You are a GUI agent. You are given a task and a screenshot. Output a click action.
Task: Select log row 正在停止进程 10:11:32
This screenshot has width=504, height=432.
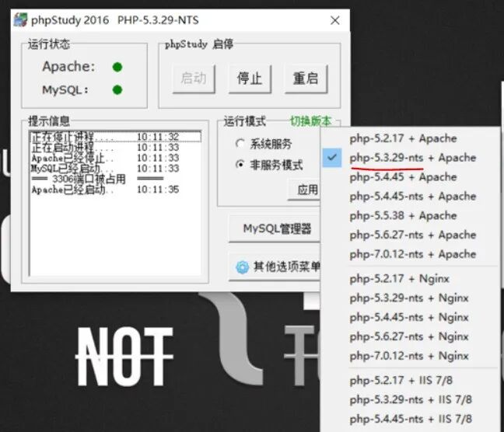(115, 137)
